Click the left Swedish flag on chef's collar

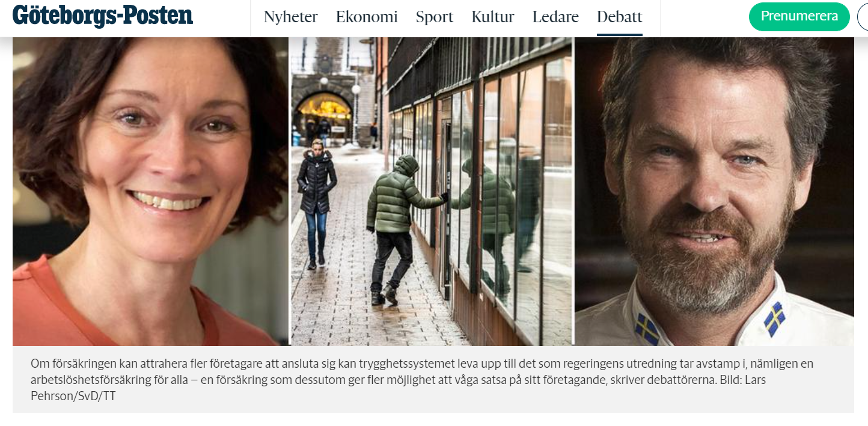pos(647,329)
